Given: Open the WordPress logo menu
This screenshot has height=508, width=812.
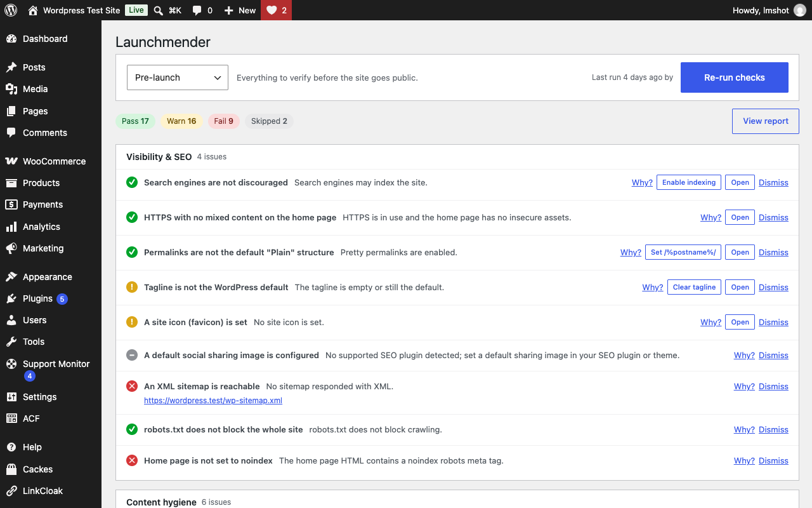Looking at the screenshot, I should pyautogui.click(x=11, y=10).
